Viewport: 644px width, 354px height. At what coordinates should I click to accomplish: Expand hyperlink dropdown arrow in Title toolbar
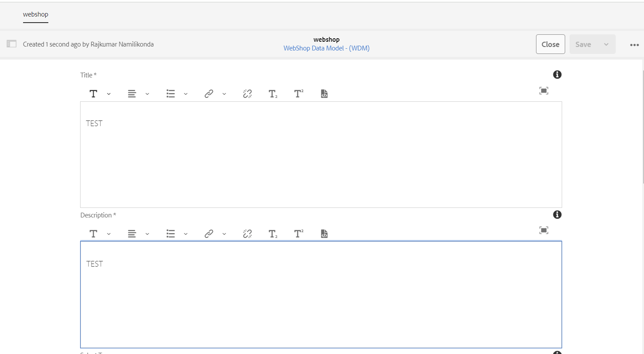click(x=224, y=94)
